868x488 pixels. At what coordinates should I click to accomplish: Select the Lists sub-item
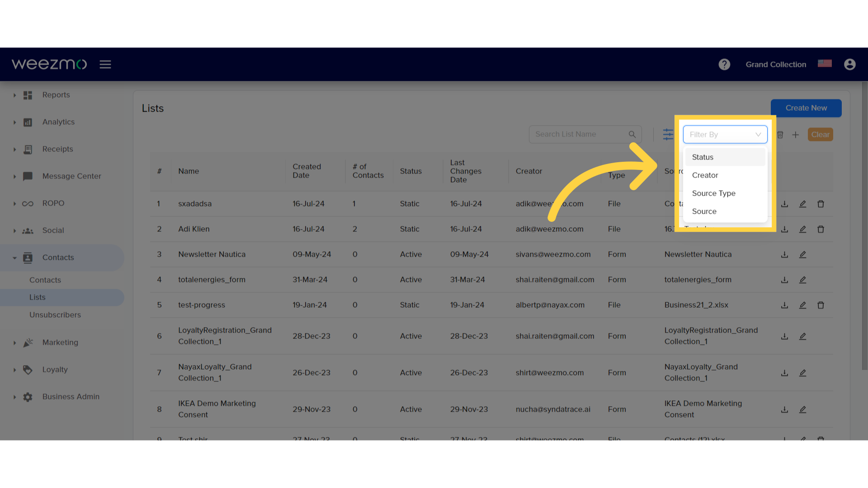(62, 297)
